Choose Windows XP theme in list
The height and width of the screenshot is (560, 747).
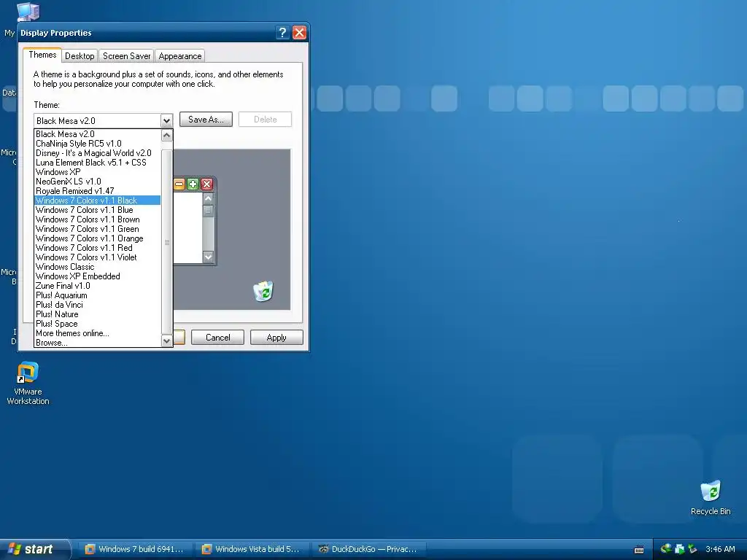[97, 172]
